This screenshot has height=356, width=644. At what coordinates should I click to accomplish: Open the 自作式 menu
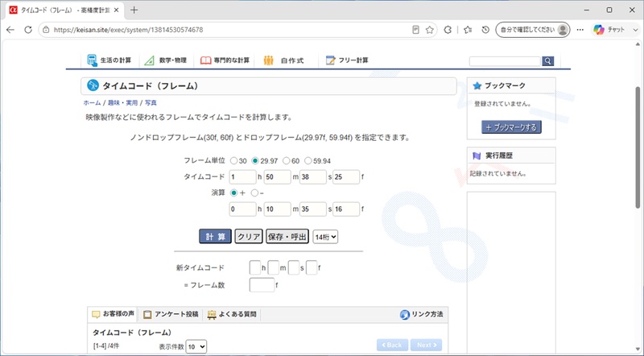(x=283, y=60)
